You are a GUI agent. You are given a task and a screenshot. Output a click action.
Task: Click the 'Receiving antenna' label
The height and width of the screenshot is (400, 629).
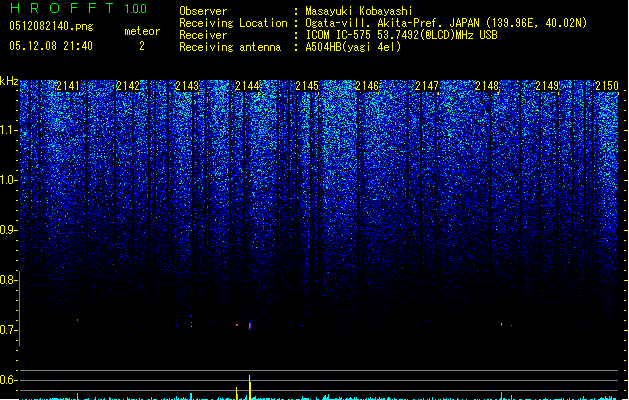[230, 47]
